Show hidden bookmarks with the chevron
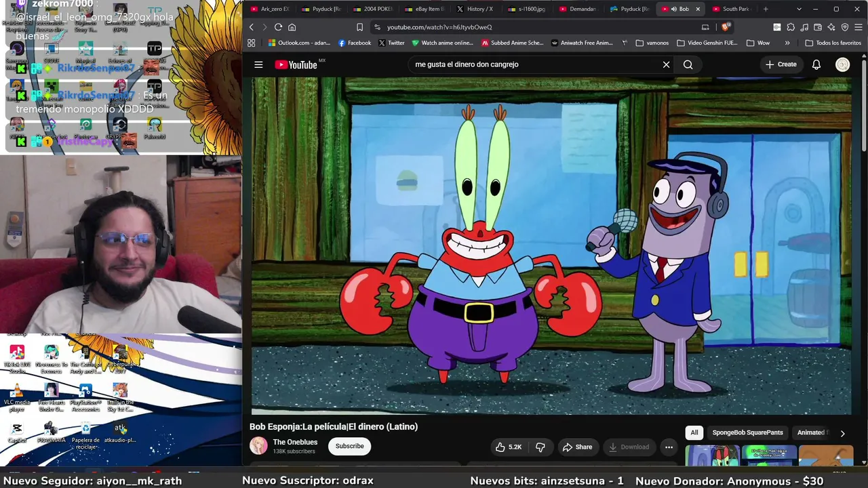Viewport: 868px width, 488px height. click(x=787, y=43)
